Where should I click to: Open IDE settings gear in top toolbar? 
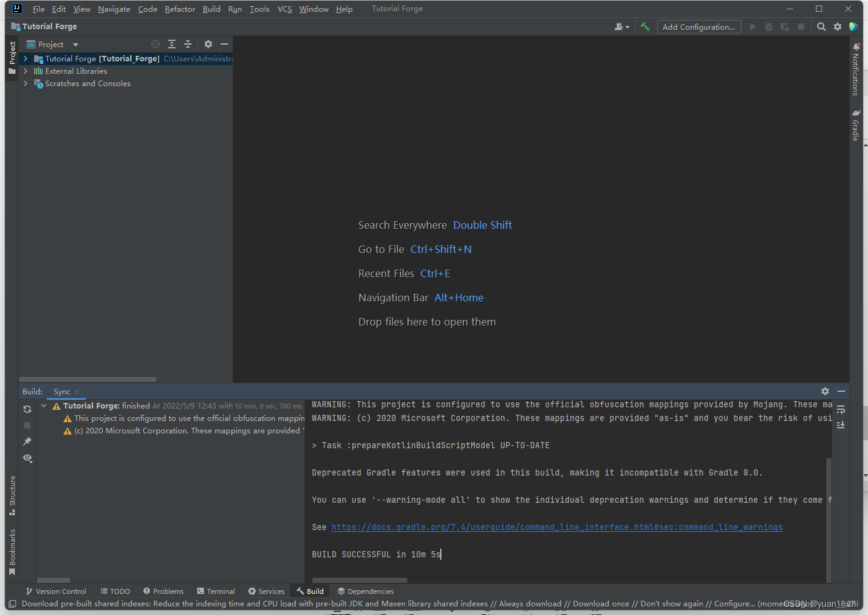(x=838, y=27)
